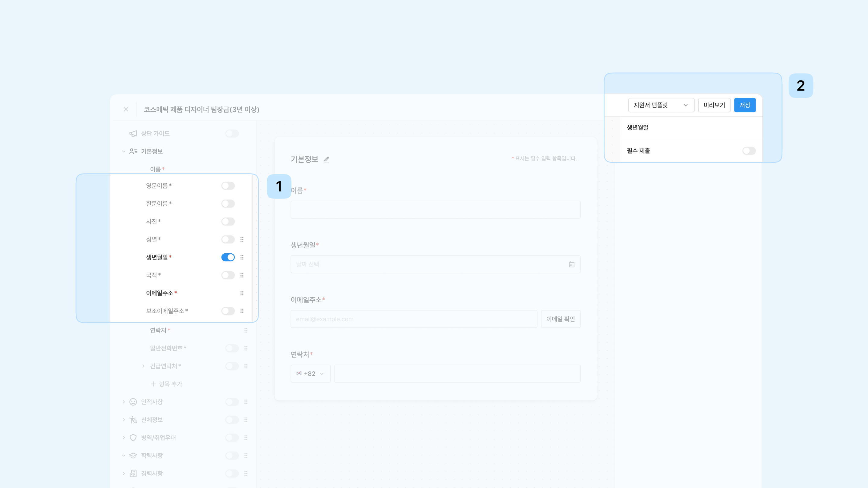Screen dimensions: 868x488
Task: Enable the 보조이메일주소 field switch
Action: (x=228, y=311)
